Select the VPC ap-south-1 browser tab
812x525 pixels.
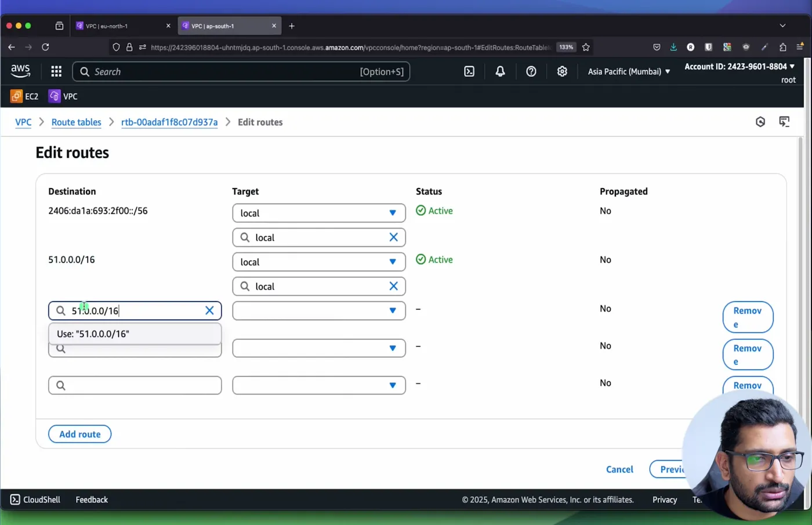229,26
